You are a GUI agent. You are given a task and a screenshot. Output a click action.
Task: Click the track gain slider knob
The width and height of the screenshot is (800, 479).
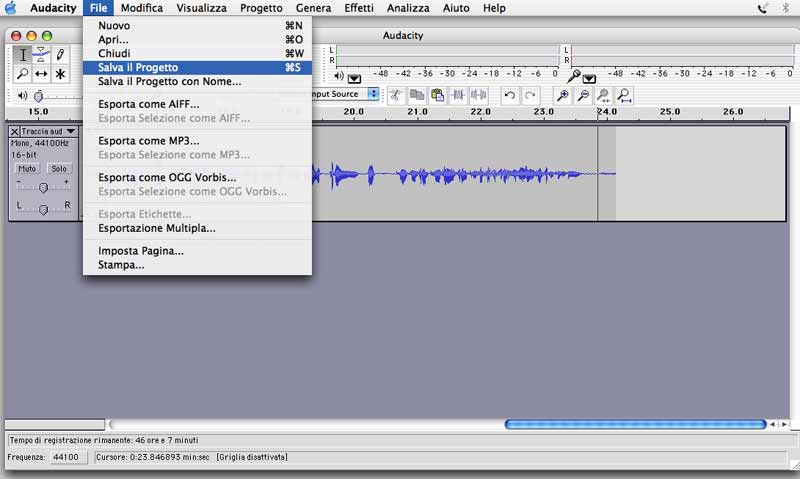(x=43, y=188)
